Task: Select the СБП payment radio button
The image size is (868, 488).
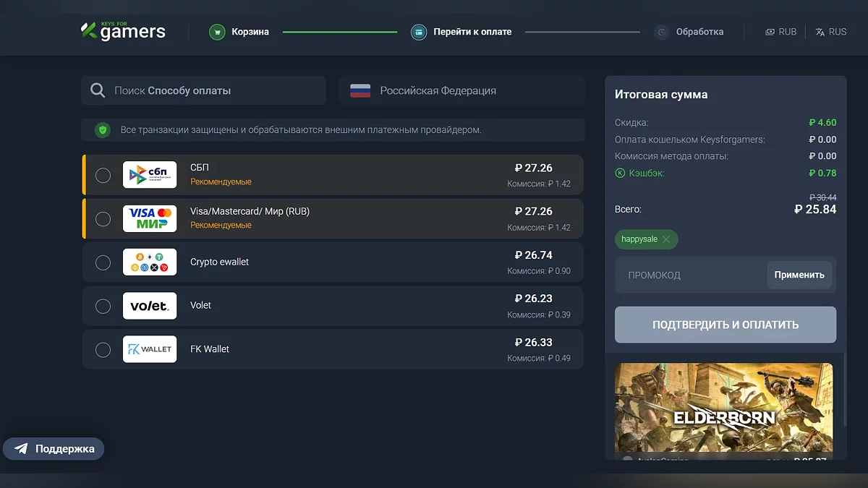Action: point(103,175)
